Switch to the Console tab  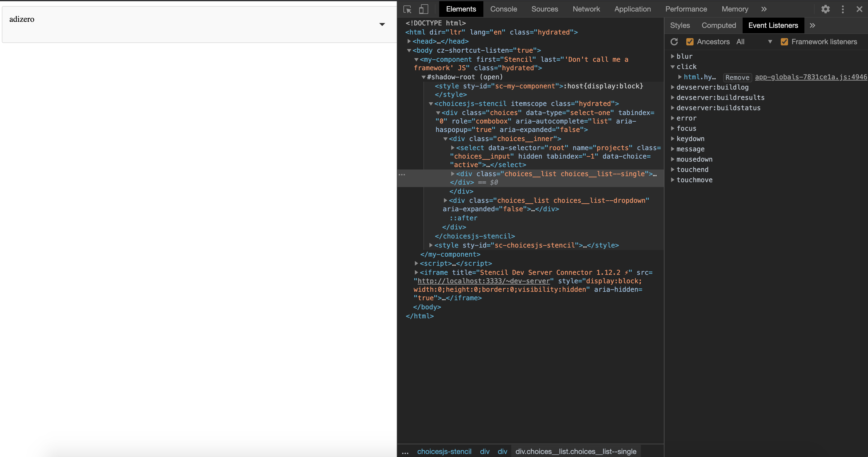tap(503, 9)
